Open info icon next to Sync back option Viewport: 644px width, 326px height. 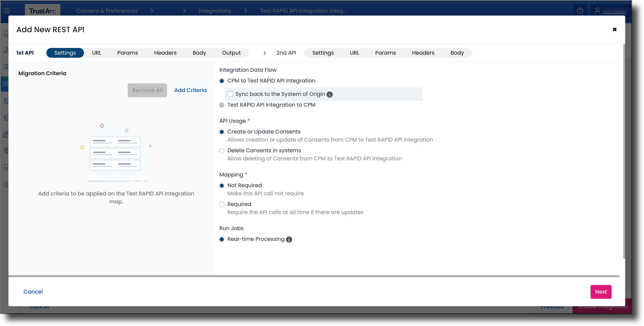330,94
